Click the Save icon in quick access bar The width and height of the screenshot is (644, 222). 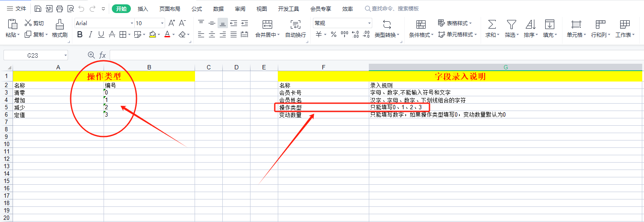coord(38,9)
